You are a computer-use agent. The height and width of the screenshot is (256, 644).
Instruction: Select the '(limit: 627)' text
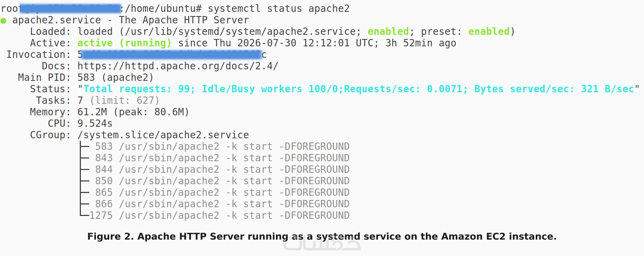124,101
